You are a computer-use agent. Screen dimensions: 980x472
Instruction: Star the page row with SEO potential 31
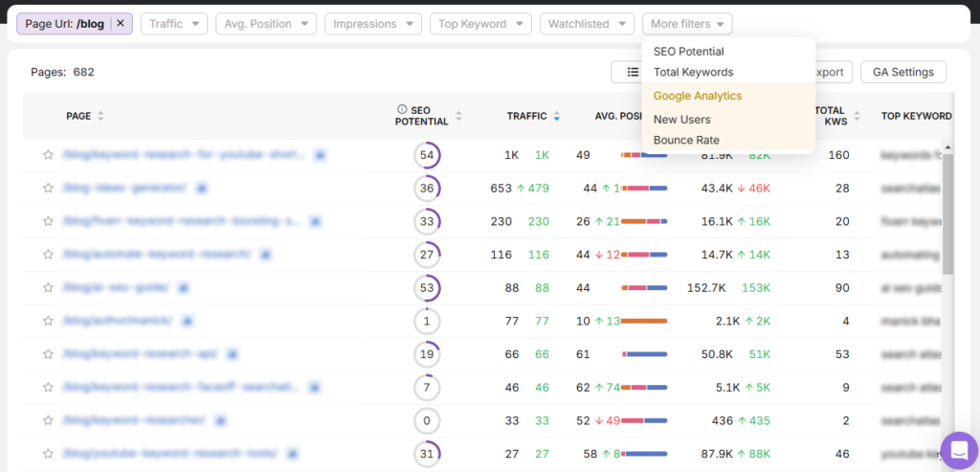click(48, 453)
